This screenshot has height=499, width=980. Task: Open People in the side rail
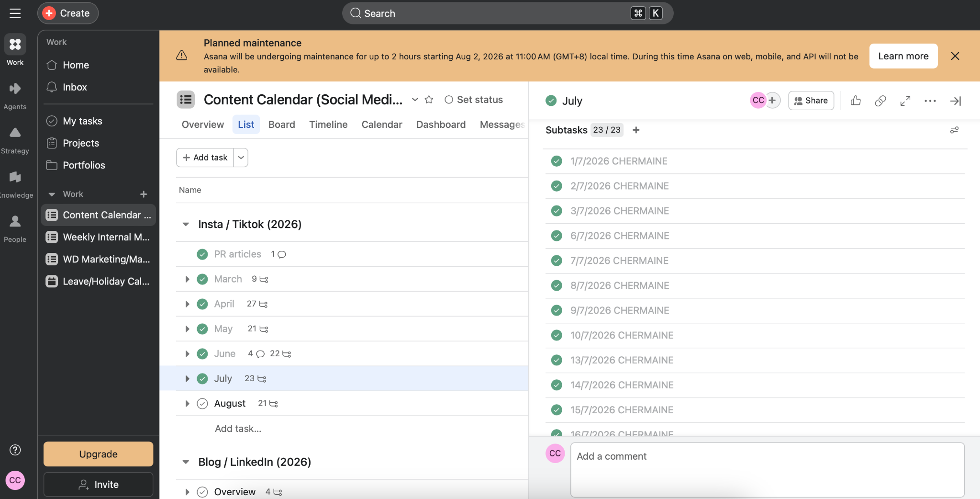(x=15, y=228)
